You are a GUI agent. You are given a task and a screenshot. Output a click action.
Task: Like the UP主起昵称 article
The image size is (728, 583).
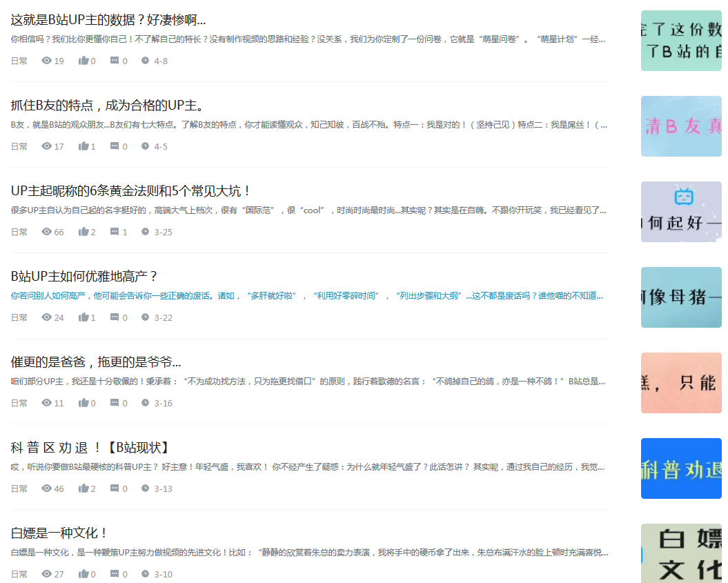[x=83, y=231]
